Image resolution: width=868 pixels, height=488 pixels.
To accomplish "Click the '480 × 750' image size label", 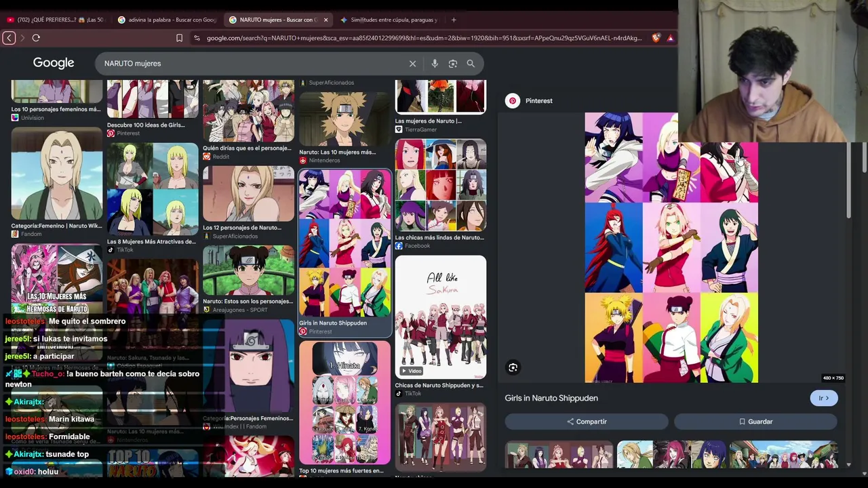I will point(833,378).
